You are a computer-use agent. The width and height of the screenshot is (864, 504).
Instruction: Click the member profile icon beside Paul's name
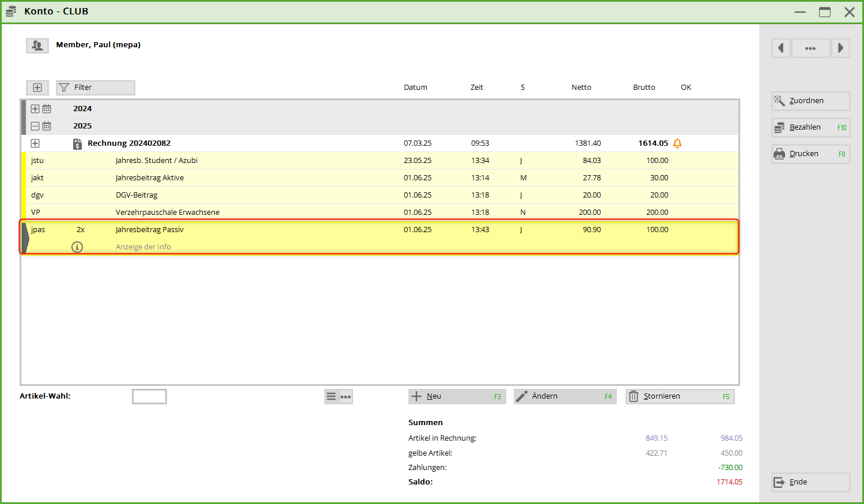pos(37,46)
